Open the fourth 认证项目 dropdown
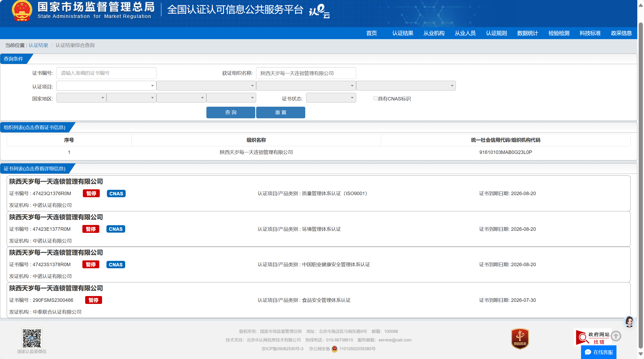 tap(406, 85)
